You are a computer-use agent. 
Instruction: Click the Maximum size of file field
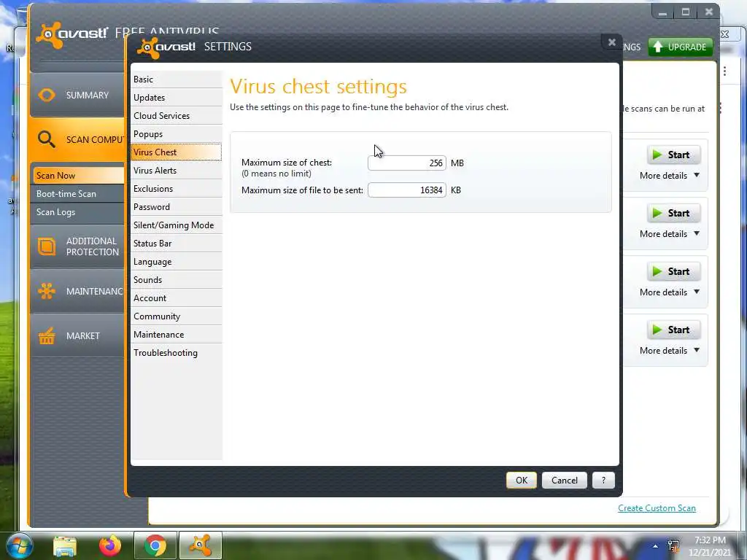click(407, 190)
